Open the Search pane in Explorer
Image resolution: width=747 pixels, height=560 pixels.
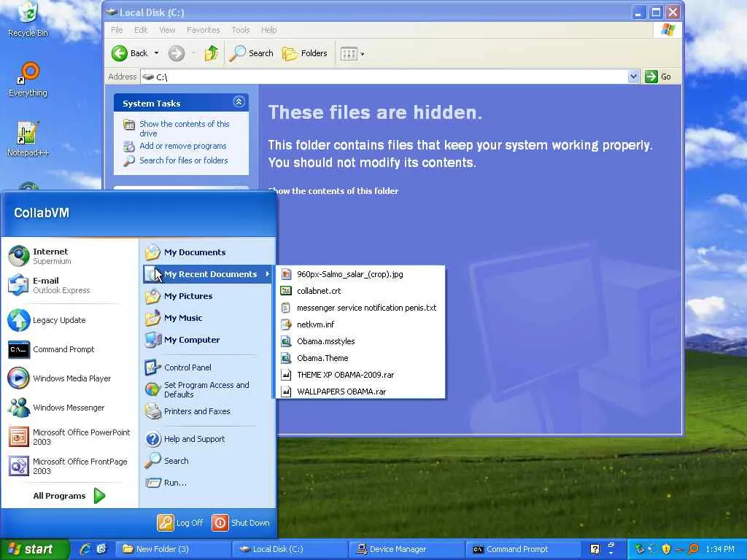click(251, 53)
